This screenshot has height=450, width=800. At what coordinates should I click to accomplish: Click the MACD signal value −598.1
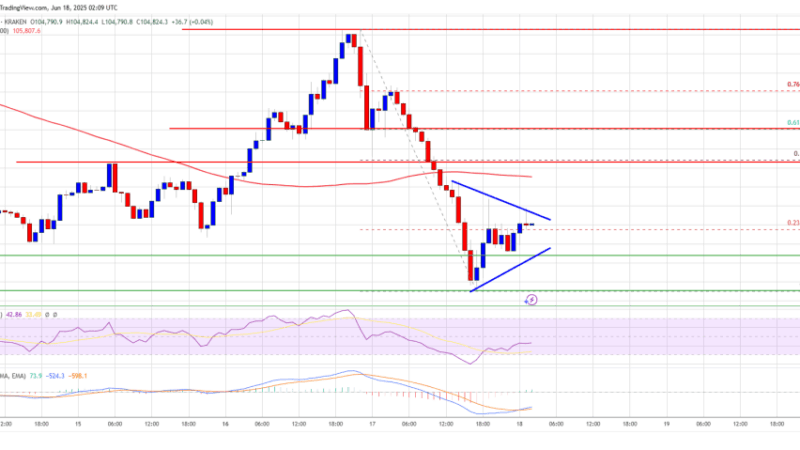(x=77, y=376)
